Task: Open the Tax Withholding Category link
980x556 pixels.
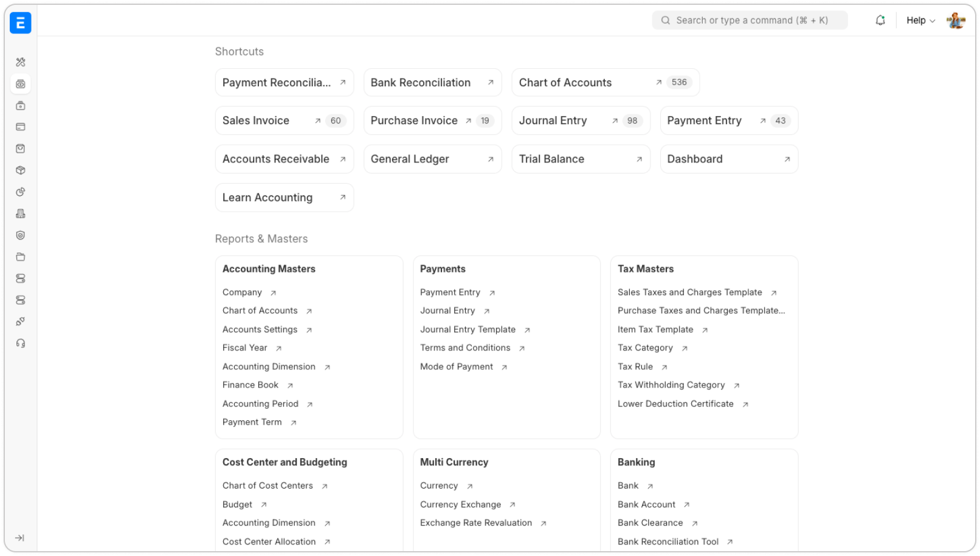Action: coord(671,385)
